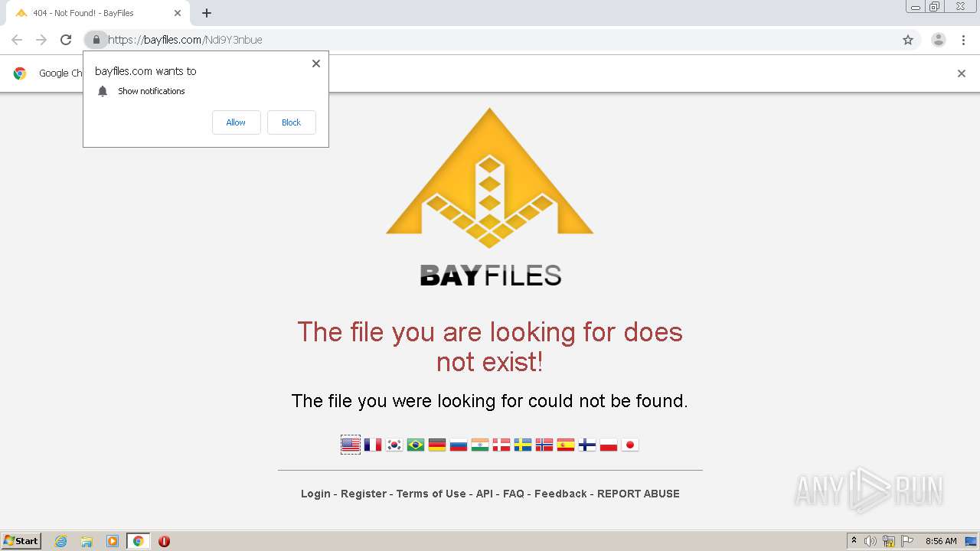Click the "does not exist" red heading
This screenshot has height=551, width=980.
[490, 347]
